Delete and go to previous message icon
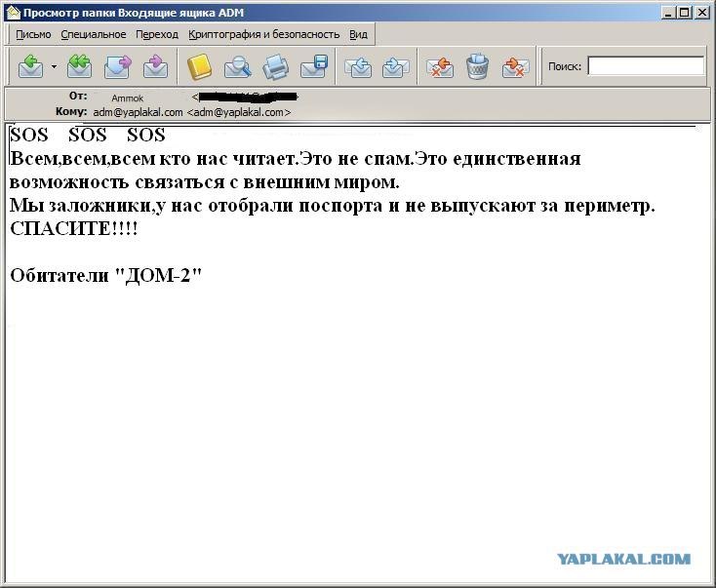The image size is (716, 588). [x=439, y=67]
